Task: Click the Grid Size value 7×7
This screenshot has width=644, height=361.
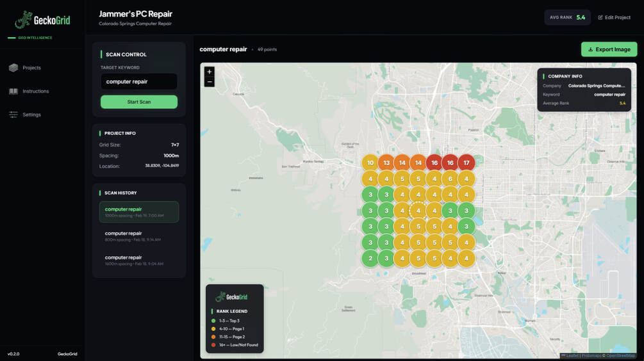Action: click(x=175, y=145)
